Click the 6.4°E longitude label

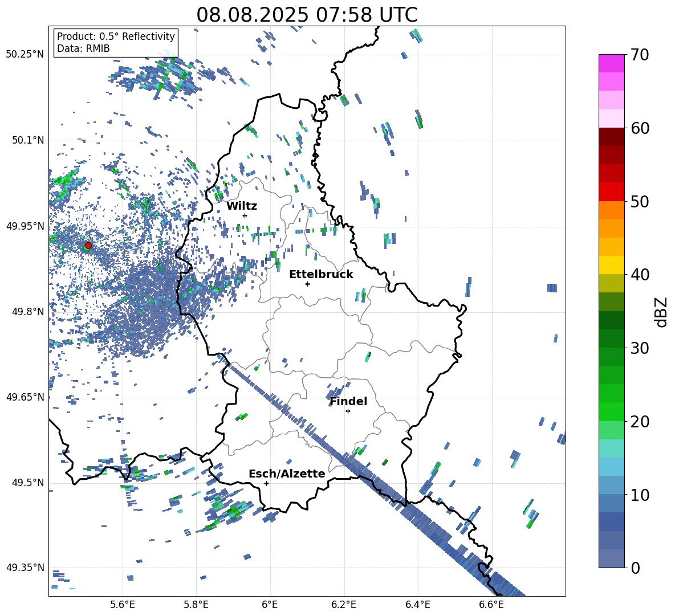pyautogui.click(x=417, y=605)
